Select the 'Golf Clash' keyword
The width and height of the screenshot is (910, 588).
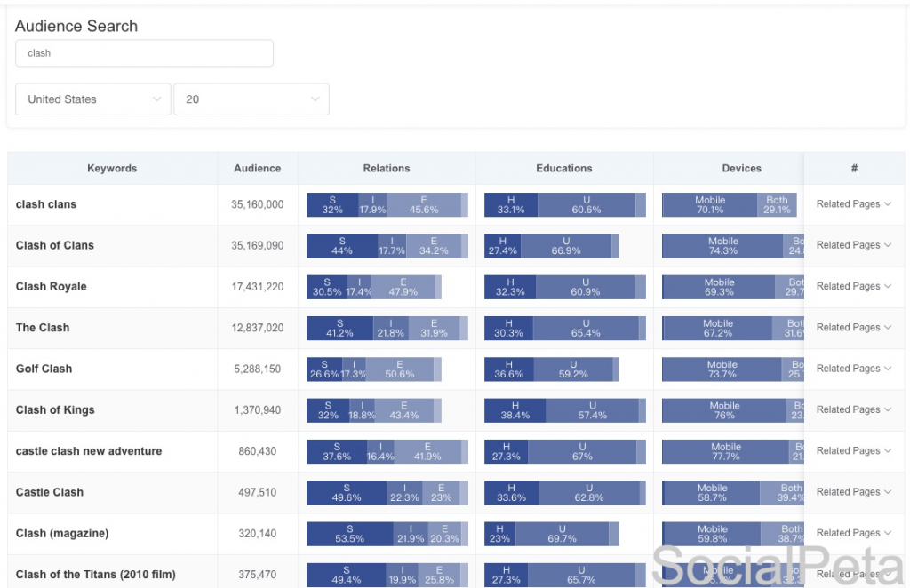coord(44,369)
